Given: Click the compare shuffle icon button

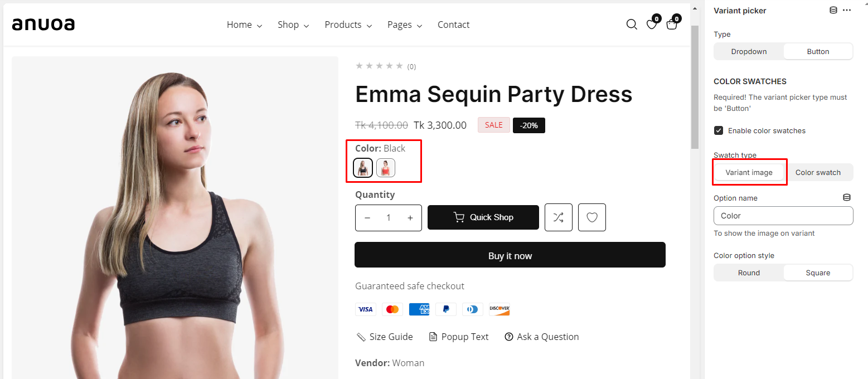Looking at the screenshot, I should click(558, 217).
